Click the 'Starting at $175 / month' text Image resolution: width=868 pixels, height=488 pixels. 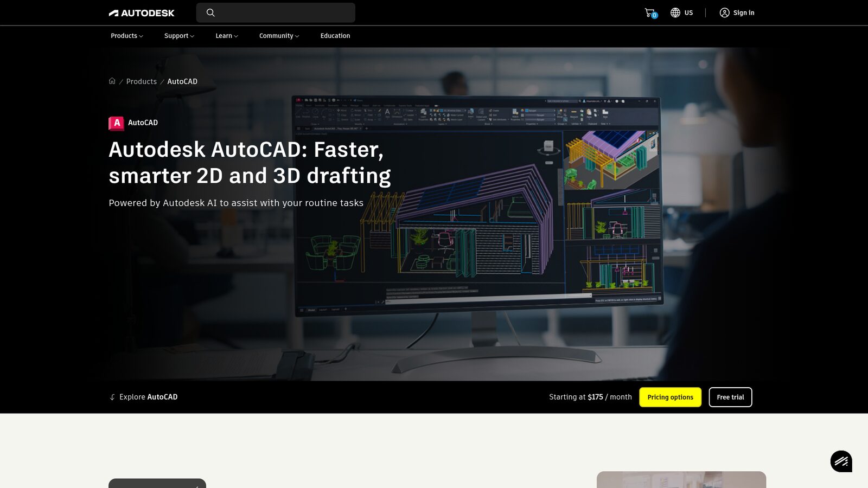(590, 397)
